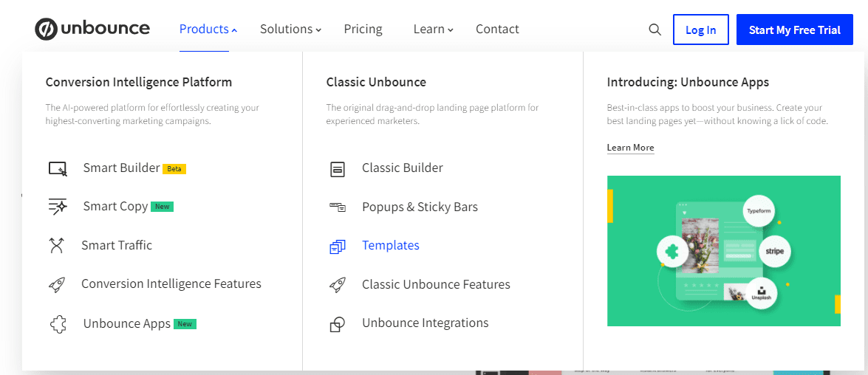Open the Unbounce Apps menu item
This screenshot has height=375, width=868.
(x=127, y=323)
